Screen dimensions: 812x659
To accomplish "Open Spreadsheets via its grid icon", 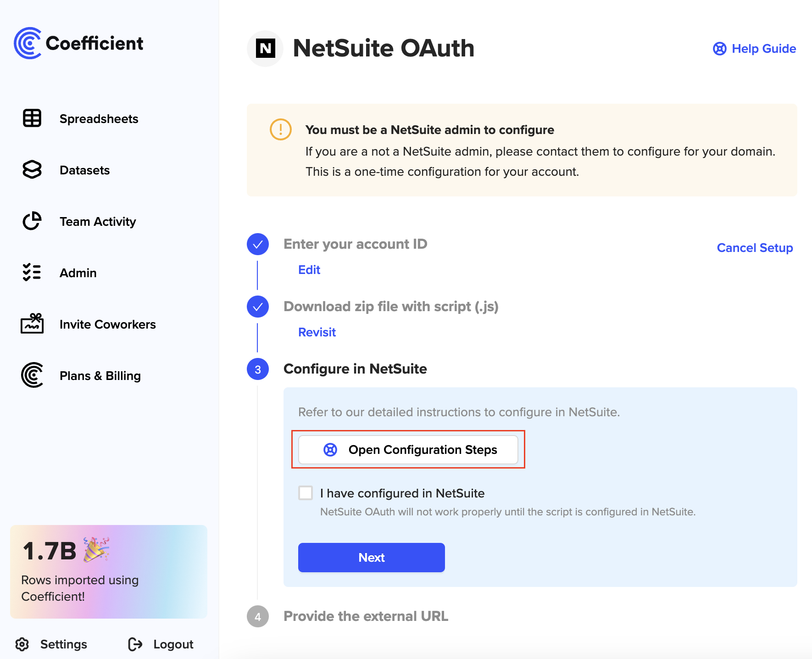I will click(32, 118).
